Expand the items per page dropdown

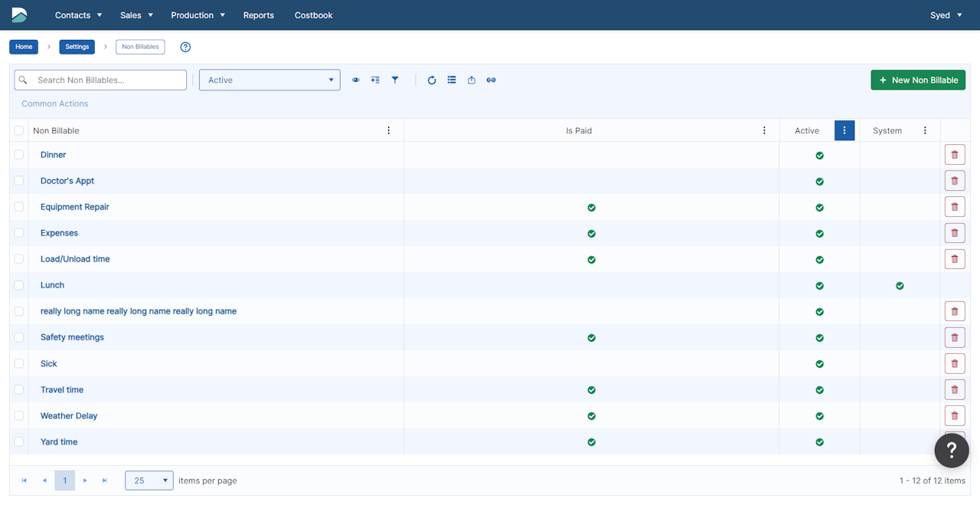point(149,480)
